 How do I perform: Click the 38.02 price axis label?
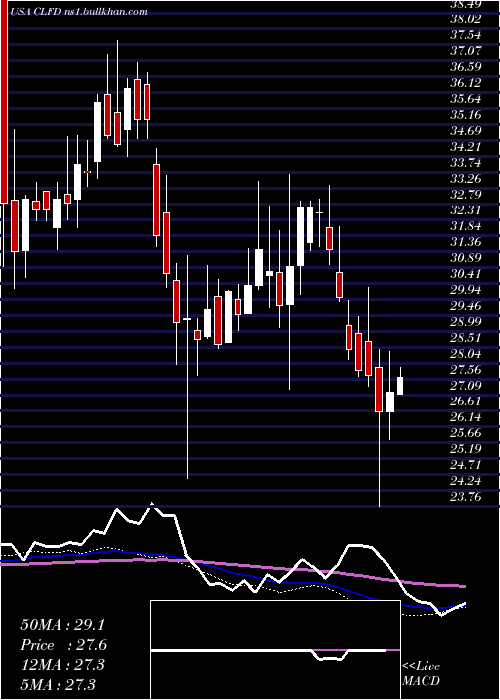[x=466, y=19]
